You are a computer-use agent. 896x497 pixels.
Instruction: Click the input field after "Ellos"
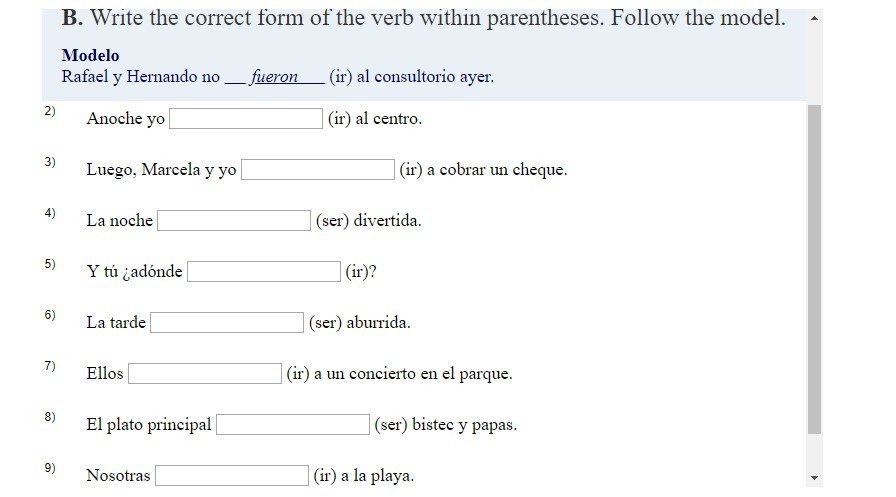[x=205, y=374]
